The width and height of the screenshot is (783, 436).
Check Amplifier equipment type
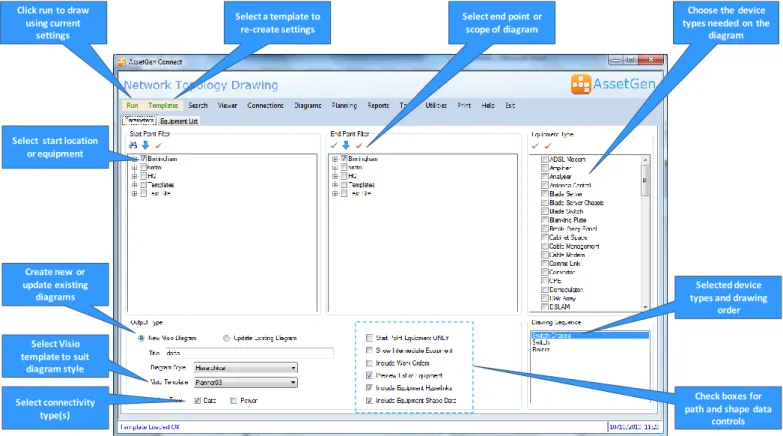tap(545, 168)
